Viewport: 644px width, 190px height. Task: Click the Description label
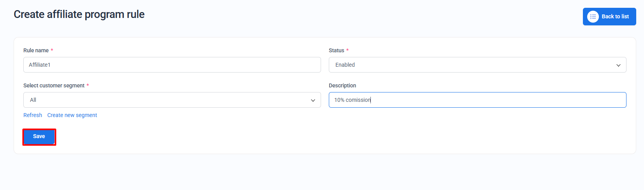click(x=342, y=85)
